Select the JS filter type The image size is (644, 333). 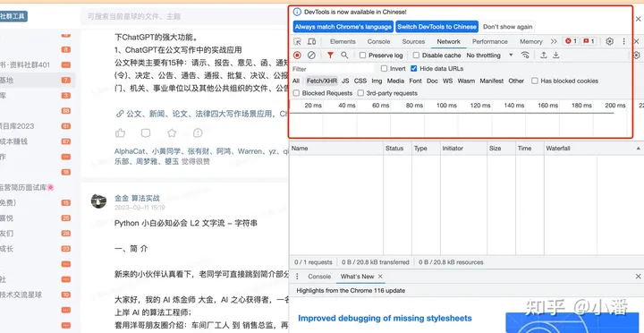pyautogui.click(x=345, y=81)
